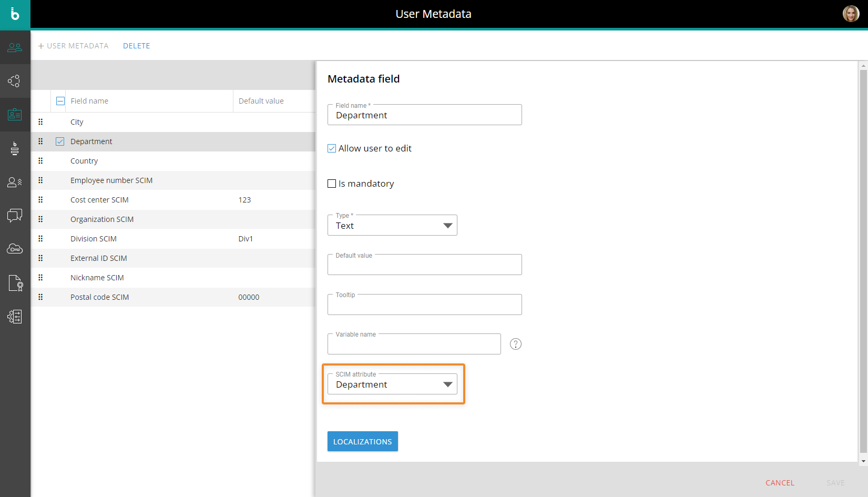Grab the drag handle for Organization SCIM
This screenshot has height=497, width=868.
pyautogui.click(x=40, y=219)
